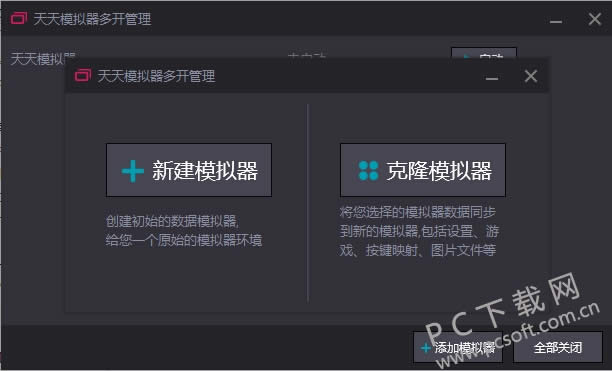Minimize the main manager window
Image resolution: width=612 pixels, height=371 pixels.
(x=556, y=21)
